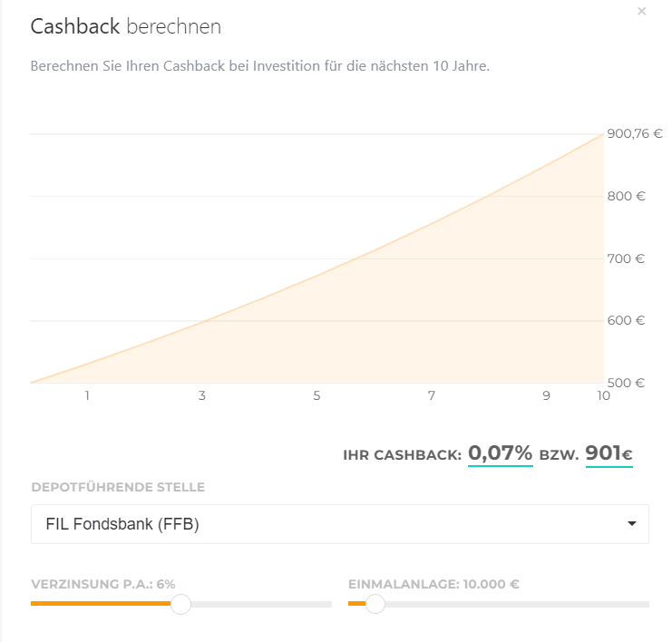
Task: Click the dropdown arrow beside FIL Fondsbank
Action: 631,524
